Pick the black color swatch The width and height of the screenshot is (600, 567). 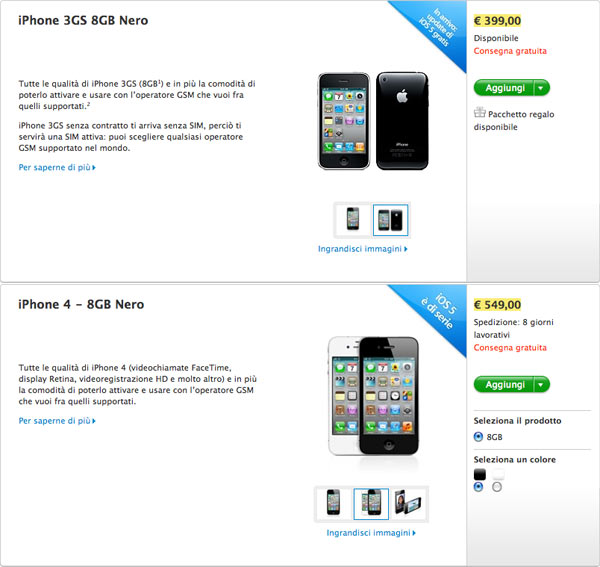point(479,474)
